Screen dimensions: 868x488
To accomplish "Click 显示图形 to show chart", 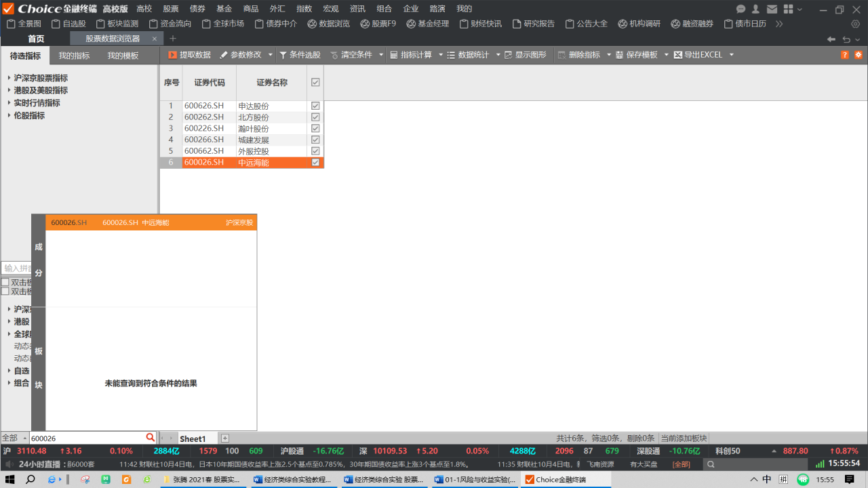I will pyautogui.click(x=526, y=55).
